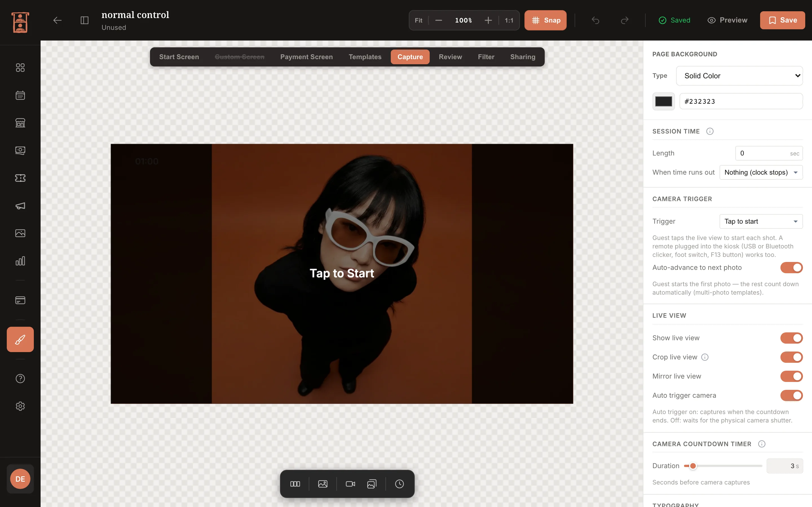Disable Auto-advance to next photo
The width and height of the screenshot is (812, 507).
pos(791,268)
